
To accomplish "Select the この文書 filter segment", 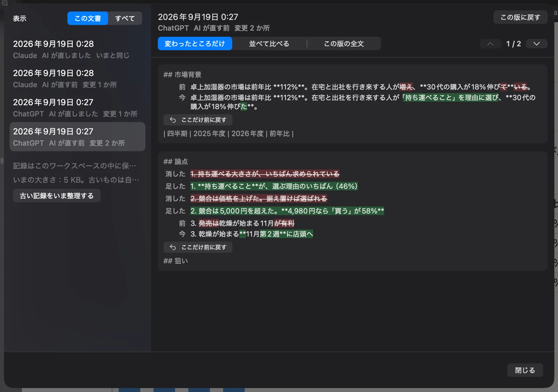I will tap(88, 18).
